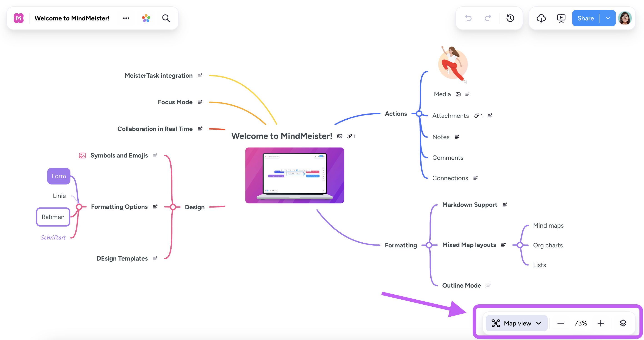Open the note icon beside DEsign Templates

point(155,258)
